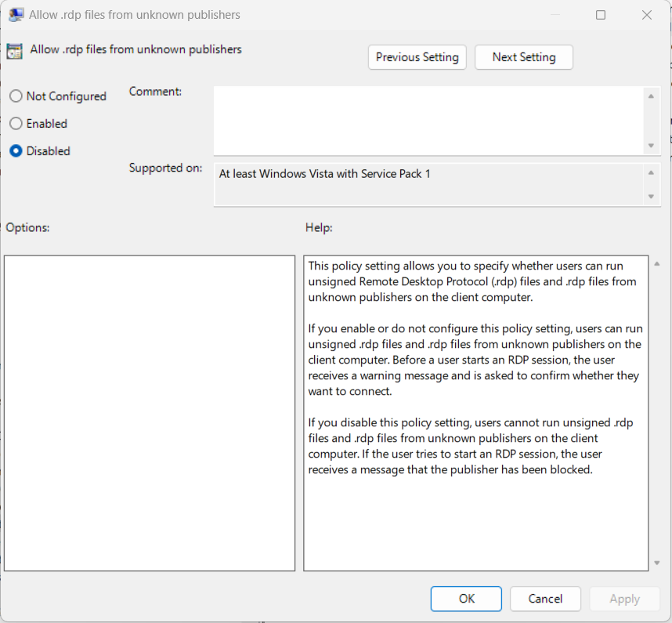Click the Supported on scroll-down arrow

651,197
